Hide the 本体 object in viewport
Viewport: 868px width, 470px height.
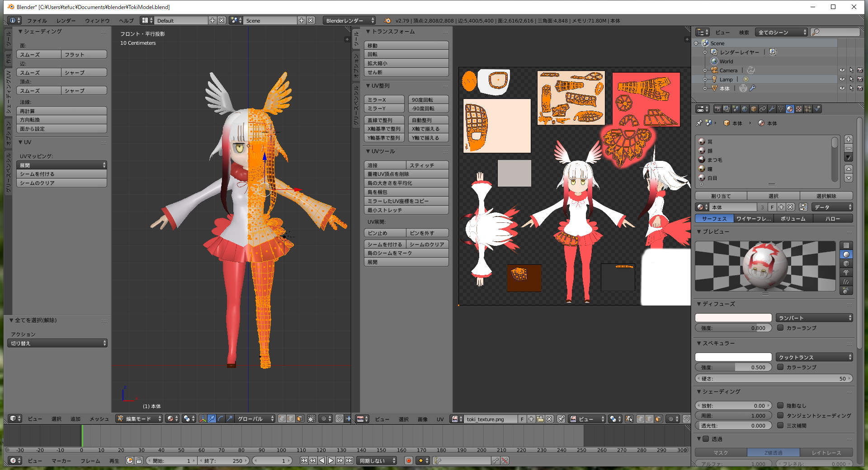(842, 88)
